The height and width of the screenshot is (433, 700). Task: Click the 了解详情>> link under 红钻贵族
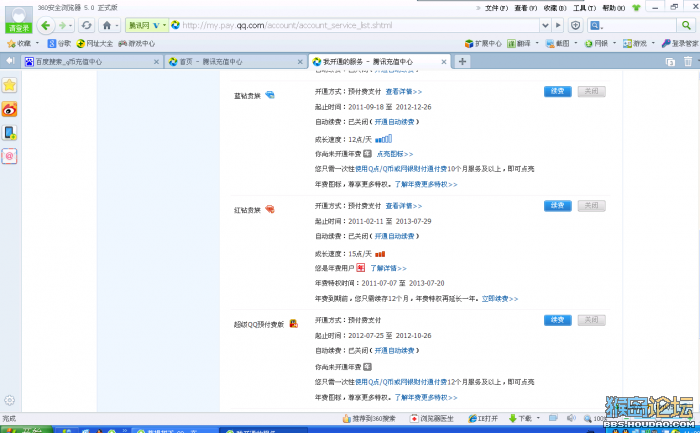click(388, 268)
